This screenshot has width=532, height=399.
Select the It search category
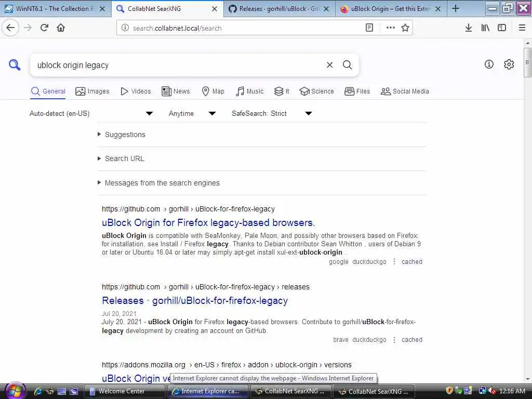[x=282, y=91]
